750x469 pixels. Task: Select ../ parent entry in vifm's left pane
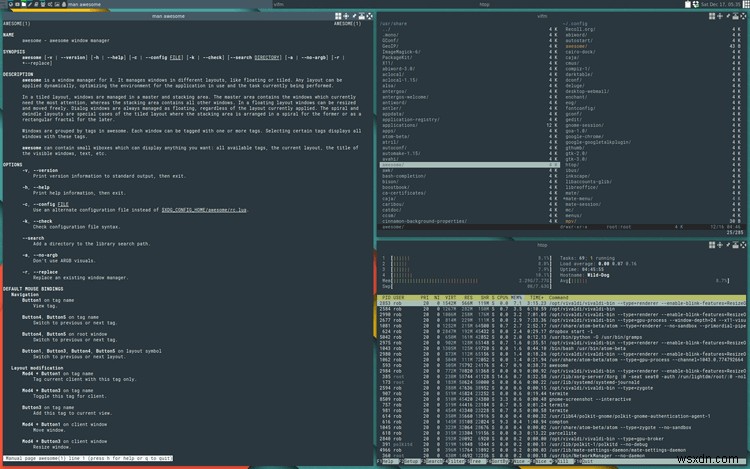pyautogui.click(x=386, y=29)
